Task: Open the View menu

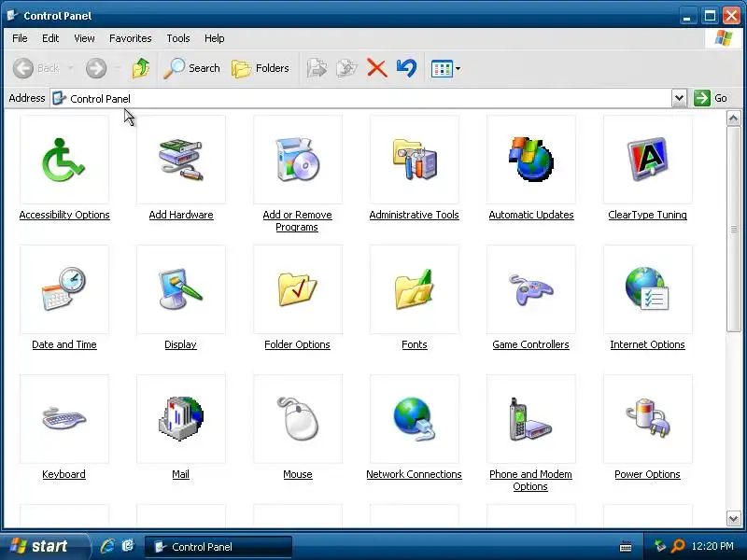Action: coord(84,38)
